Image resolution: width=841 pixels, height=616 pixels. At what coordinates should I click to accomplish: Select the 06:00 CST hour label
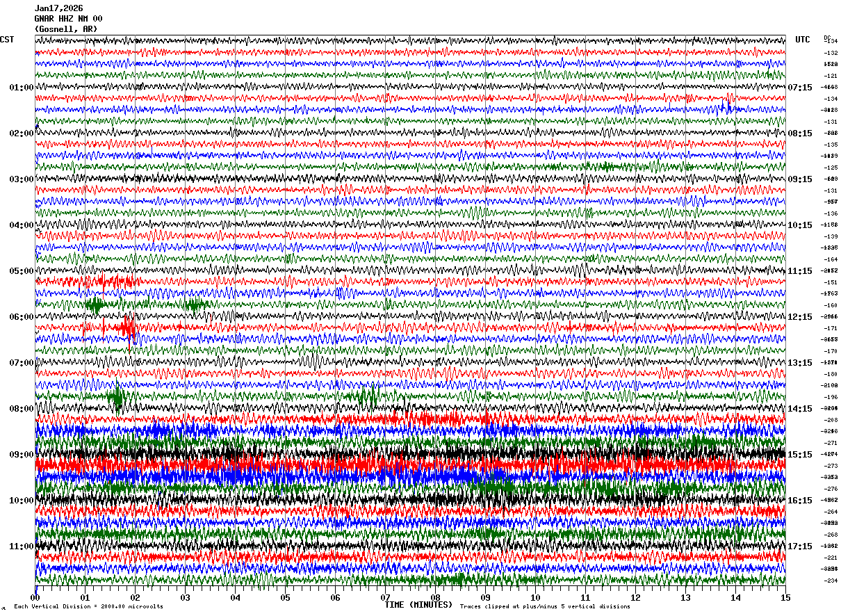(22, 317)
